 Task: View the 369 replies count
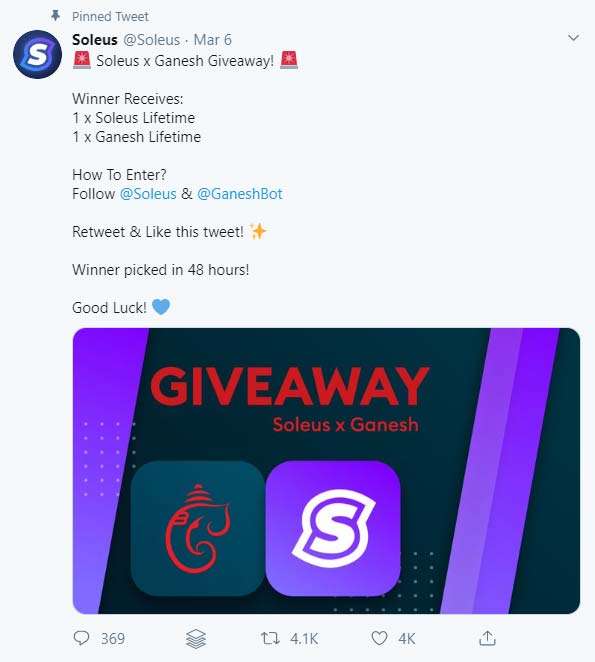(113, 638)
